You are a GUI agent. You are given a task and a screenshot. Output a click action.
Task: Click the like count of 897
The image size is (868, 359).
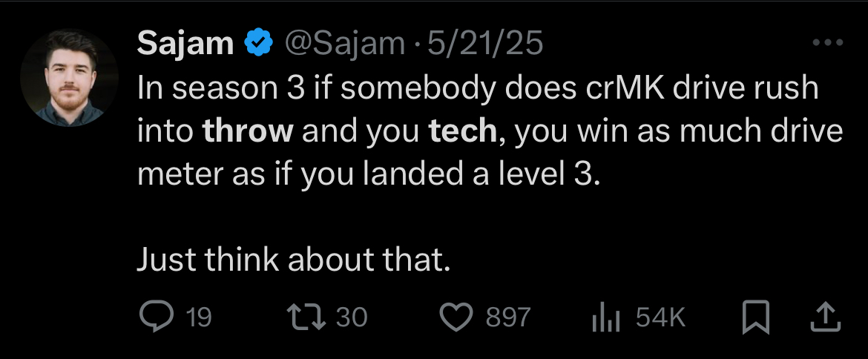[508, 318]
